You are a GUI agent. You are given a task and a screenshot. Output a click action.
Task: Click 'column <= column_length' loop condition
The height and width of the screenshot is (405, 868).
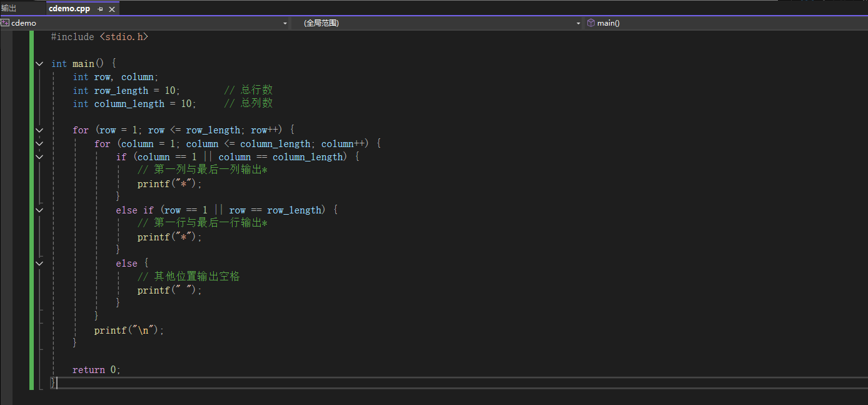click(x=248, y=143)
